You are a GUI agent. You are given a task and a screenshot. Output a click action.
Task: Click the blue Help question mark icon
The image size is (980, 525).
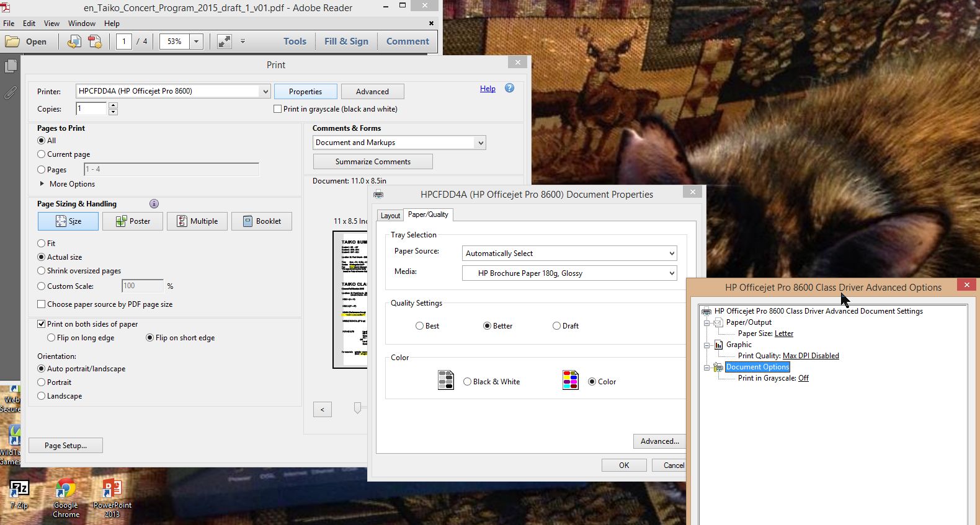tap(509, 88)
